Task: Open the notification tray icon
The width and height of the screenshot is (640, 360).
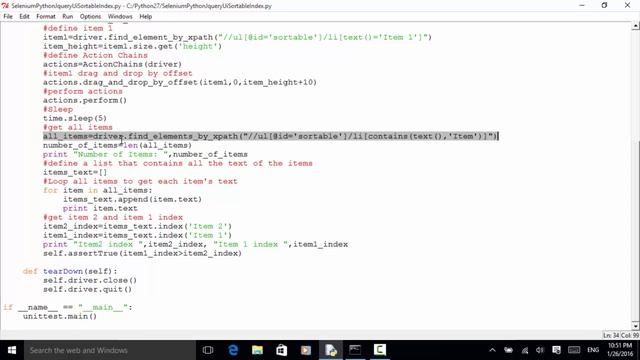Action: (x=556, y=350)
